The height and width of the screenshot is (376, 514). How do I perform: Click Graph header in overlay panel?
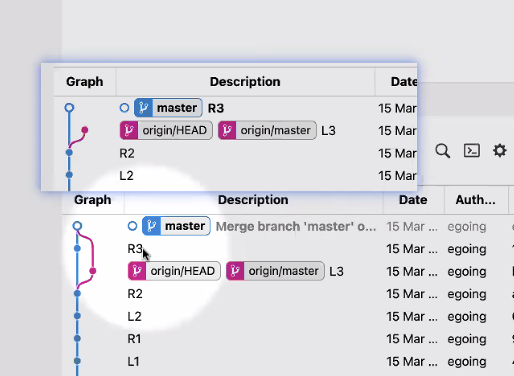pos(85,82)
